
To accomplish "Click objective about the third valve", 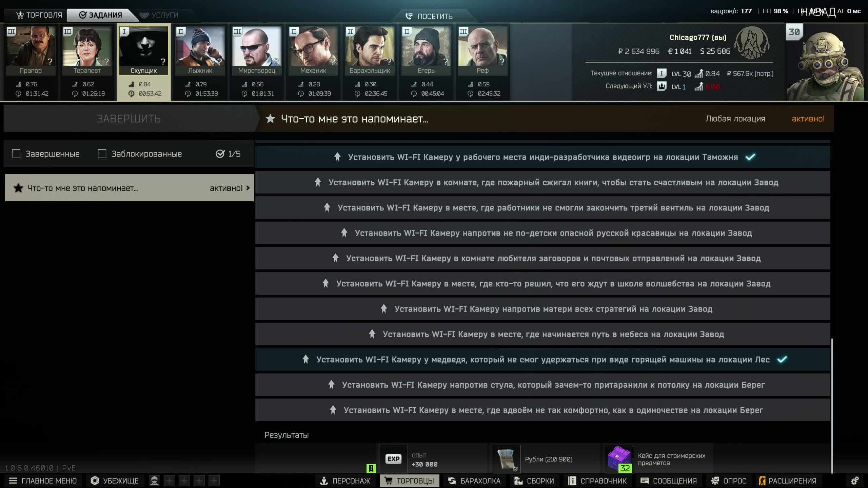I will coord(542,208).
